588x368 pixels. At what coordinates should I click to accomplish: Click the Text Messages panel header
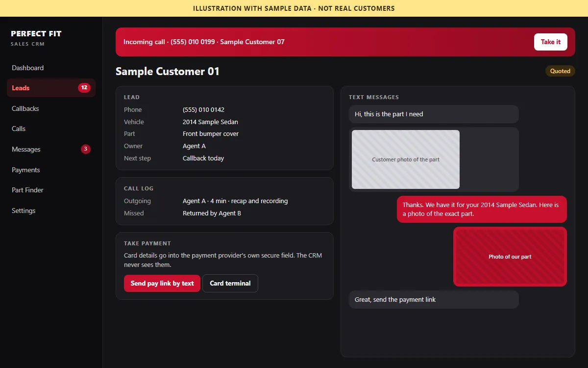pyautogui.click(x=374, y=97)
